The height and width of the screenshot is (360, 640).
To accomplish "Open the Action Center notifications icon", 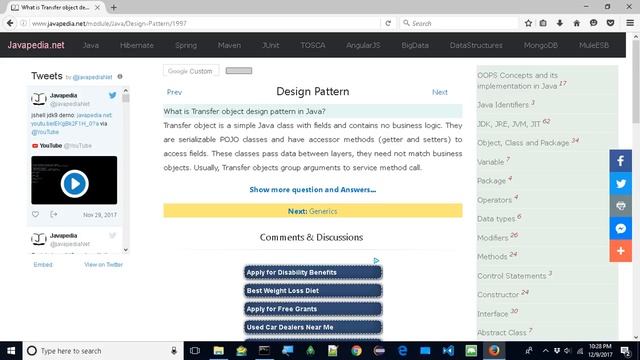I will click(625, 351).
